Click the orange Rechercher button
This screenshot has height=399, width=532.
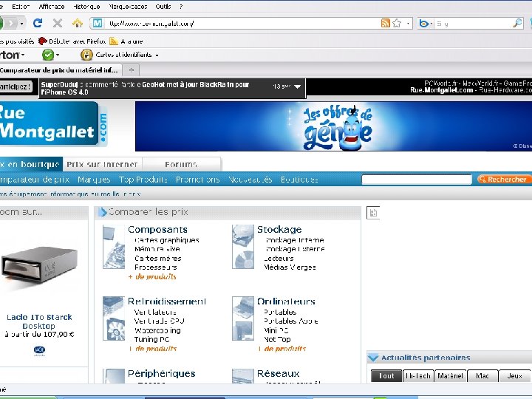pos(503,179)
